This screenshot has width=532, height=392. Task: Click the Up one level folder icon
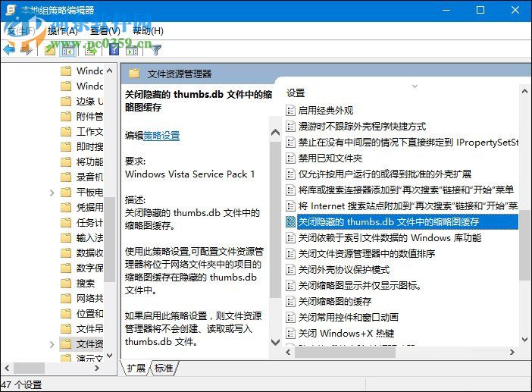[x=50, y=50]
